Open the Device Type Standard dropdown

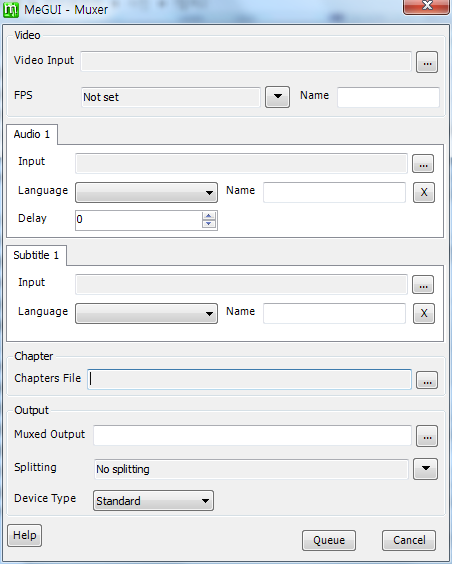153,500
